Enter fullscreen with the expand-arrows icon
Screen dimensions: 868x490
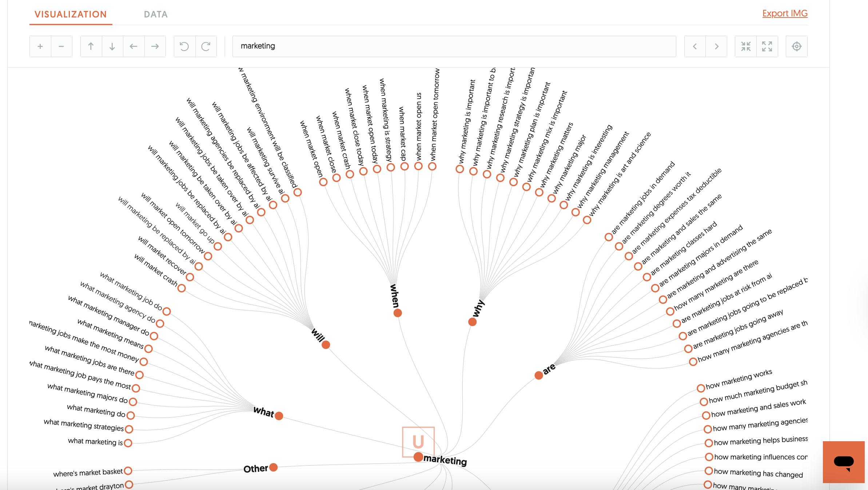pos(767,46)
